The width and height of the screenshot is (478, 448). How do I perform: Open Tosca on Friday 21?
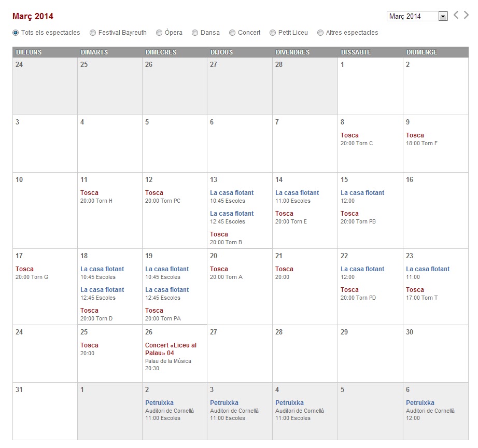point(284,269)
